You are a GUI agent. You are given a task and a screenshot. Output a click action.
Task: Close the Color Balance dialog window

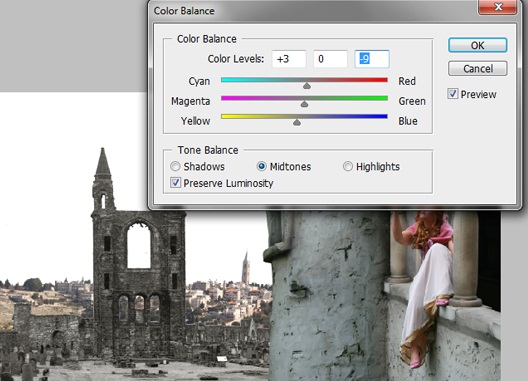498,7
